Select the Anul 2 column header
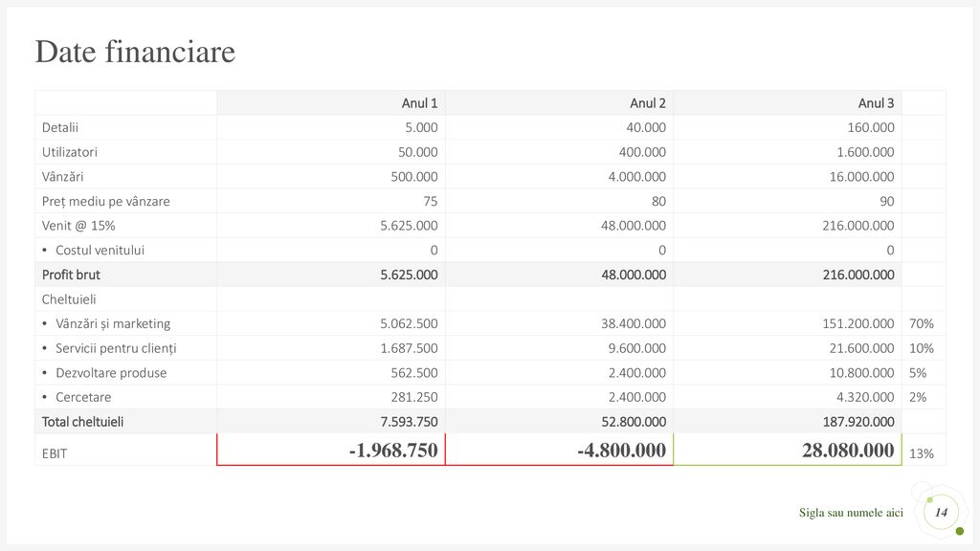 (x=648, y=103)
